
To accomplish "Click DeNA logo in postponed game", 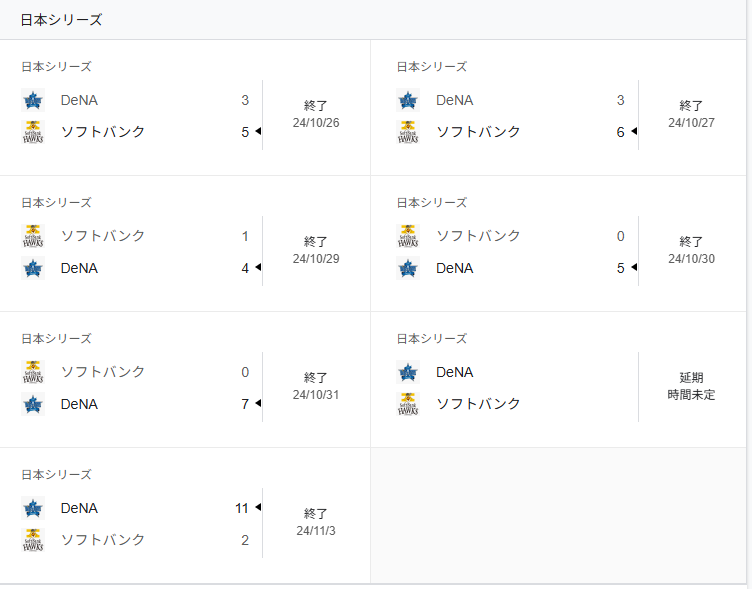I will click(408, 372).
